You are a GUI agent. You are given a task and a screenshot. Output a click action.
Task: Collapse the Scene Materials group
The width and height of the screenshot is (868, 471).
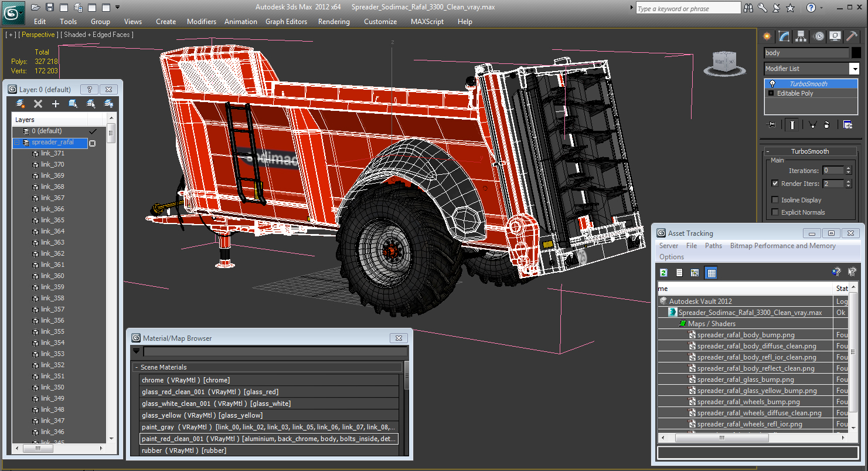point(137,367)
